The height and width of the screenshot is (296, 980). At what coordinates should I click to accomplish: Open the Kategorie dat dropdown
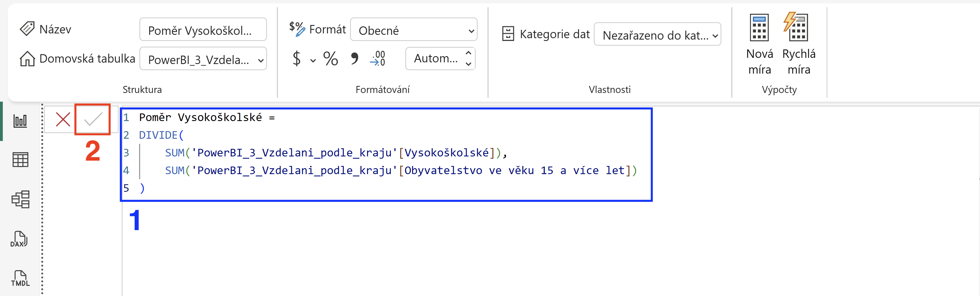tap(657, 35)
